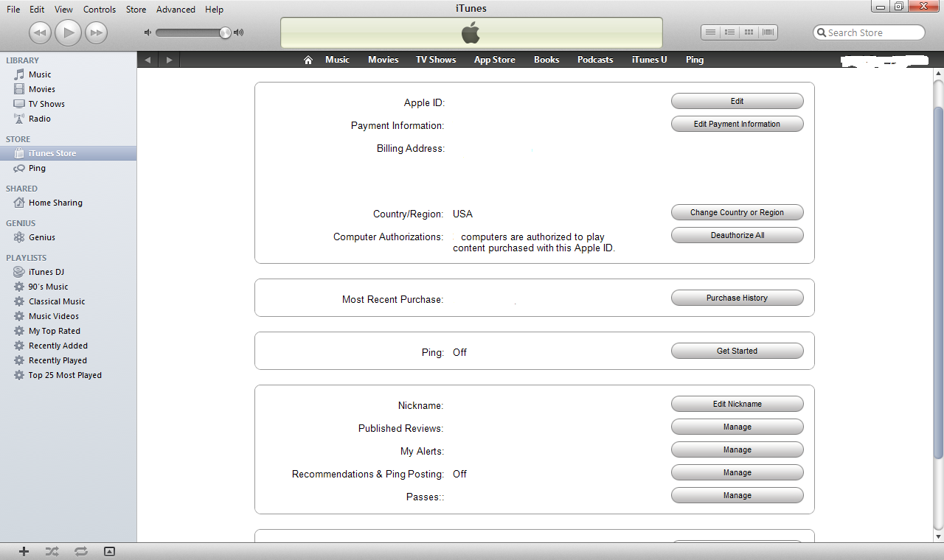Switch to album list view icon
Screen dimensions: 944x560
point(729,32)
